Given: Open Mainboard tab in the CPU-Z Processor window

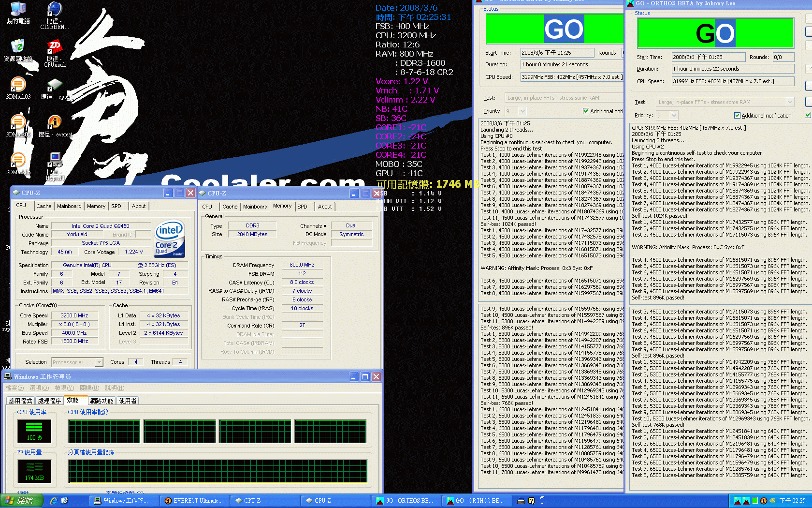Looking at the screenshot, I should click(x=69, y=206).
